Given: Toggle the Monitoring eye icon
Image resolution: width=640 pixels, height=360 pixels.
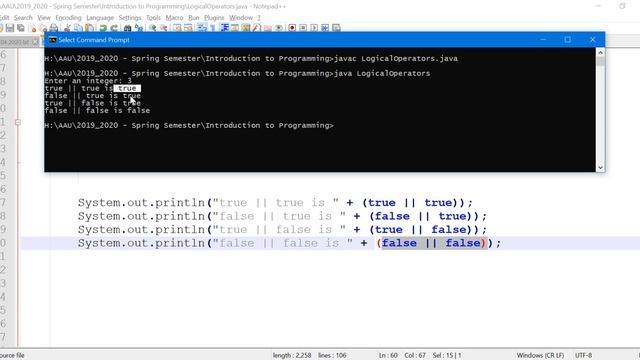Looking at the screenshot, I should (279, 28).
